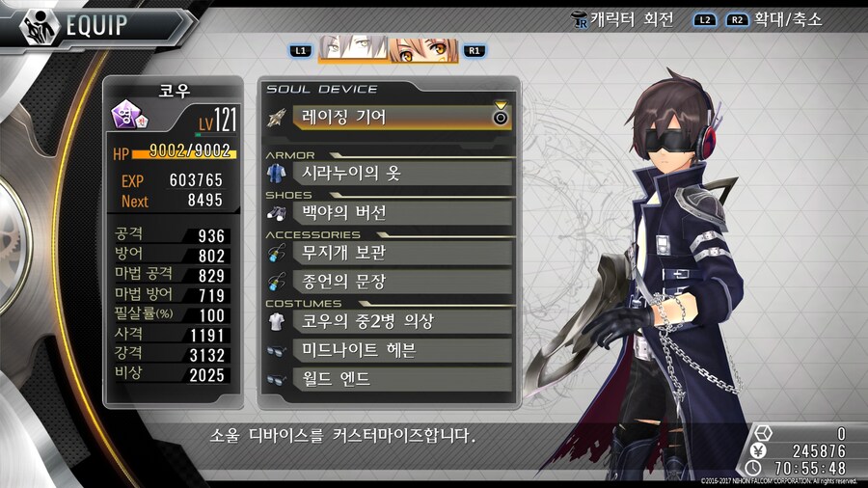Click the 미드나이트 헤븐 glasses icon

pyautogui.click(x=276, y=351)
